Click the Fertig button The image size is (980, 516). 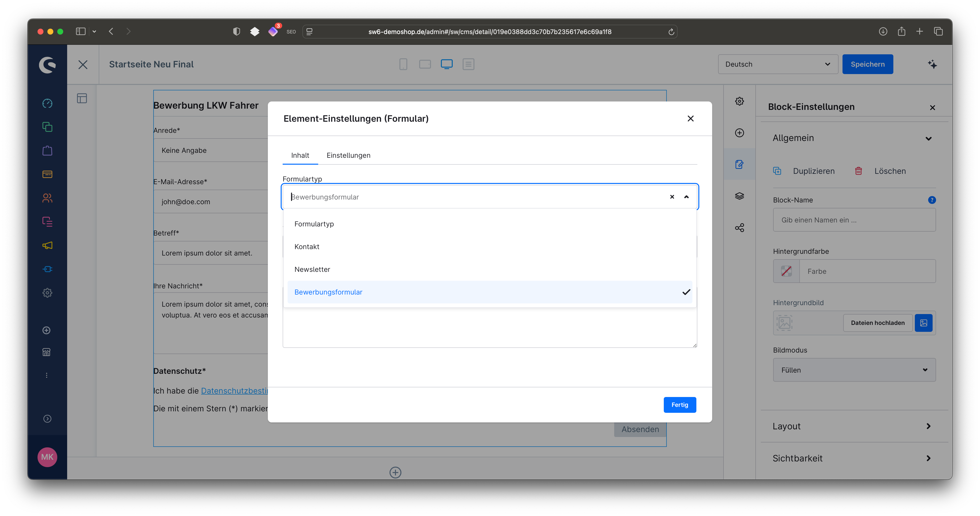coord(679,405)
